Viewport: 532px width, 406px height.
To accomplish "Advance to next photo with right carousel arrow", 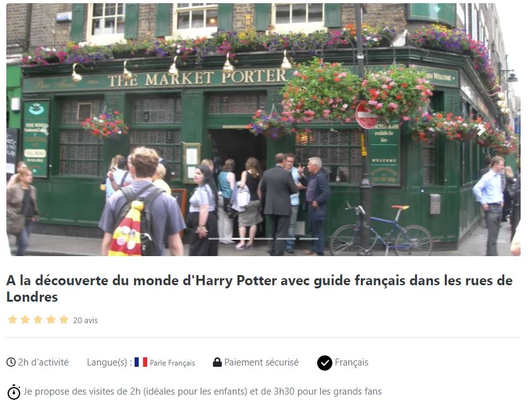I will 481,130.
